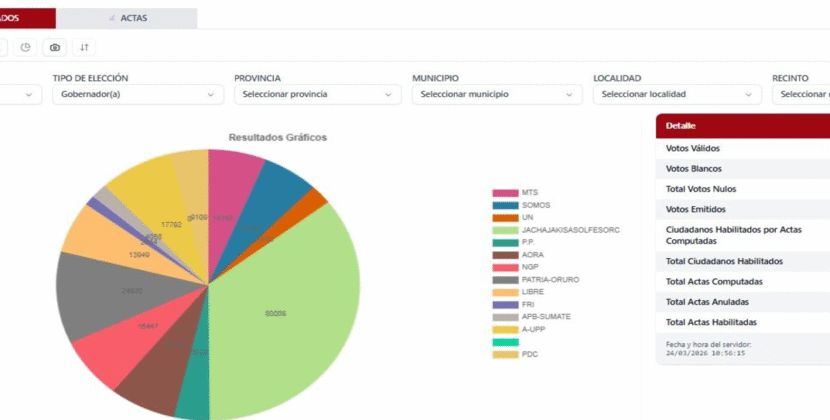
Task: Select the Votos Válidos row
Action: coord(743,148)
